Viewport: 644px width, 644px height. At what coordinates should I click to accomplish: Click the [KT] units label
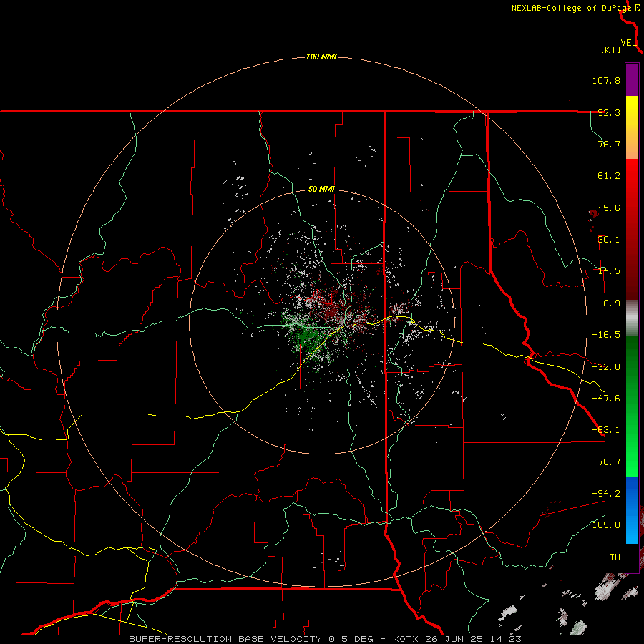point(611,49)
